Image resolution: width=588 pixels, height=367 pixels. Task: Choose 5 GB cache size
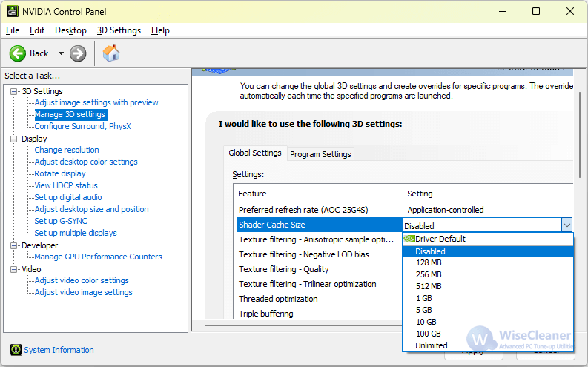[x=488, y=310]
